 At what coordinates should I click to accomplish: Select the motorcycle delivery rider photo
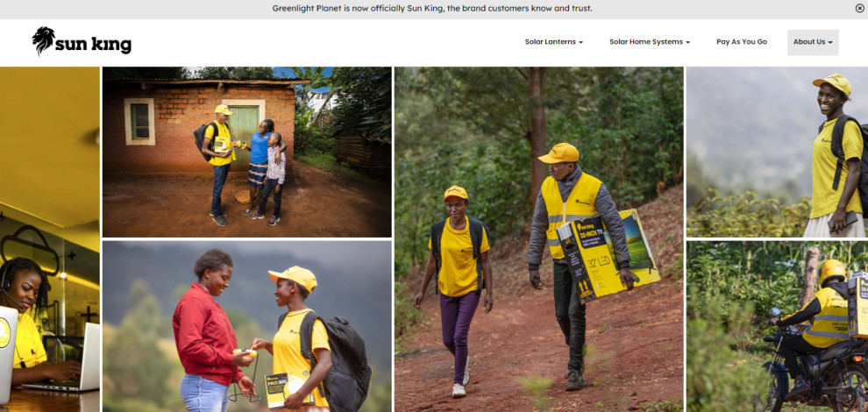pos(777,326)
